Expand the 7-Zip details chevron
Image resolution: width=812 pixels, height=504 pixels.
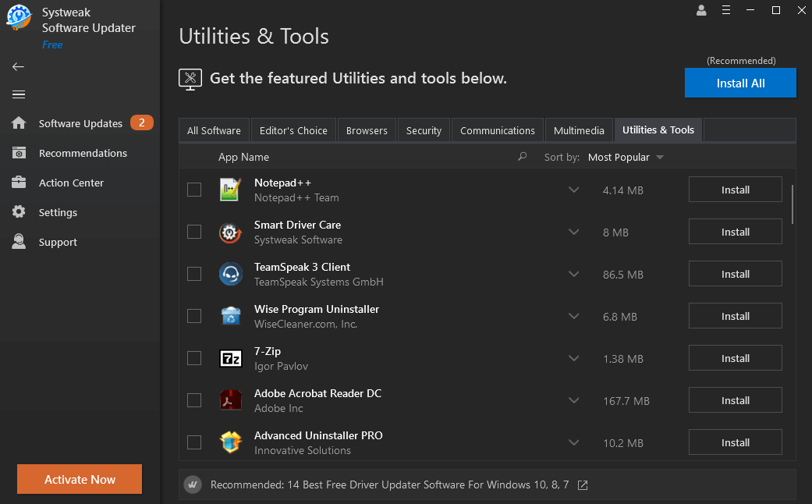[573, 358]
